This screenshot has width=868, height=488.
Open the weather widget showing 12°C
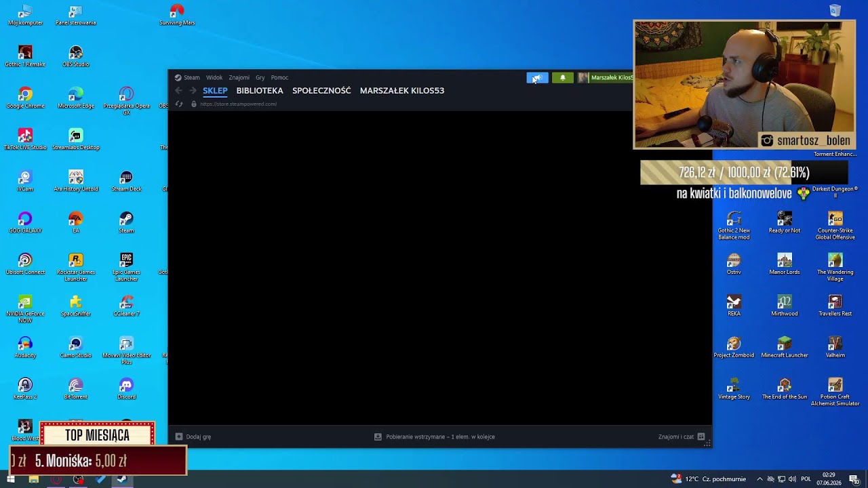pyautogui.click(x=708, y=479)
